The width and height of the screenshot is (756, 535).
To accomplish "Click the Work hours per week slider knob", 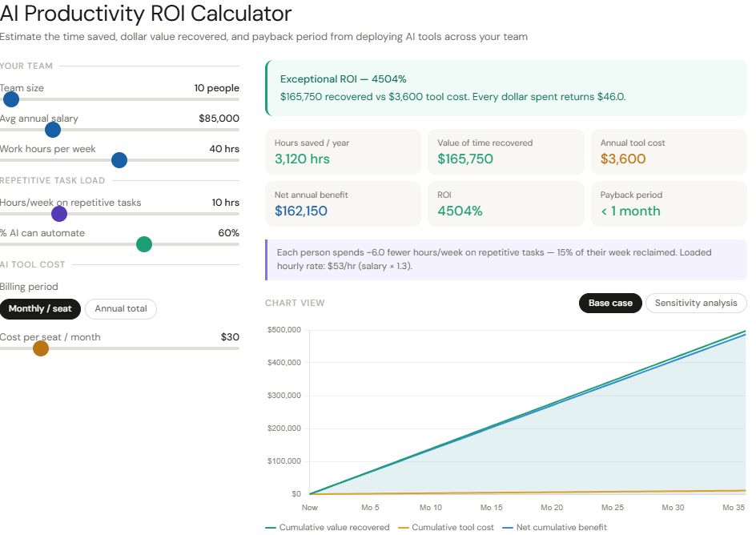I will (x=119, y=160).
